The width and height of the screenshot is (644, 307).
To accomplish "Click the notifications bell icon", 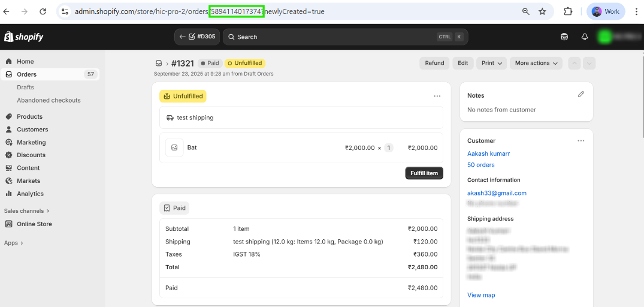I will point(585,37).
